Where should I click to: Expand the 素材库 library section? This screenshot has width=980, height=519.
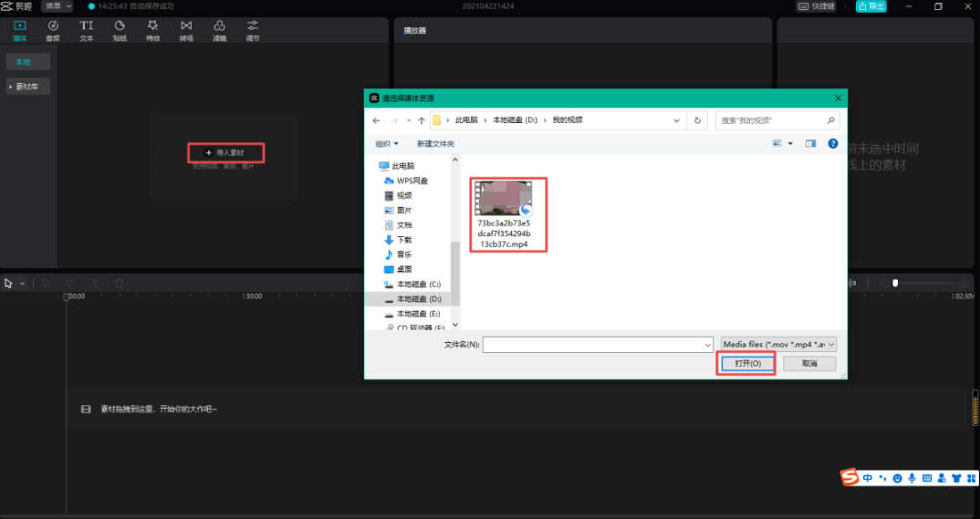[x=27, y=86]
